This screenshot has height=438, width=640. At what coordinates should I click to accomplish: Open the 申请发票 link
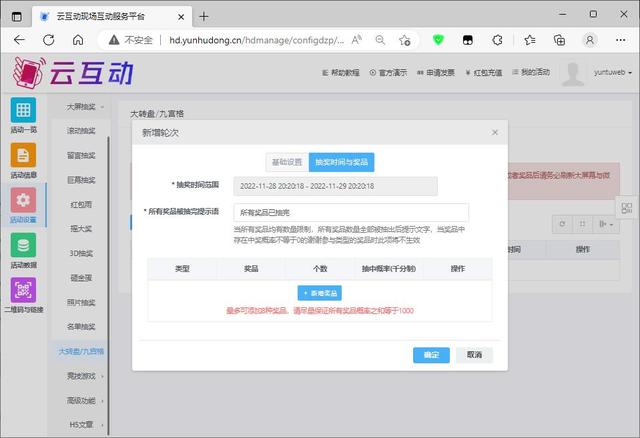(436, 73)
